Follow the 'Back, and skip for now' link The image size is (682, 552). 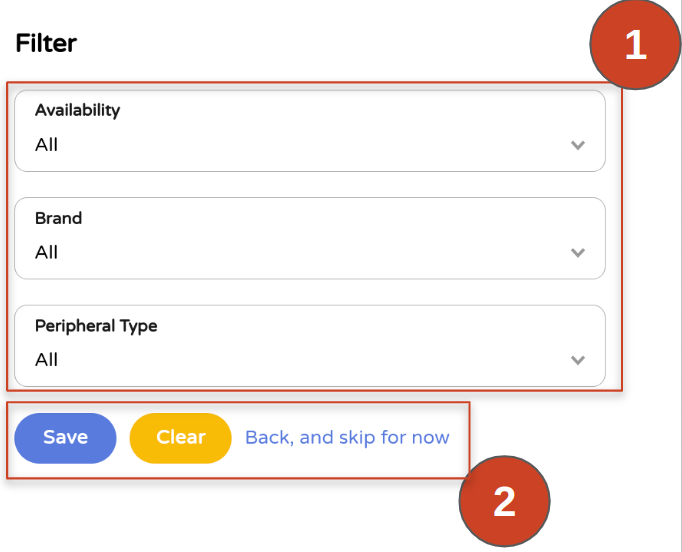click(x=347, y=437)
